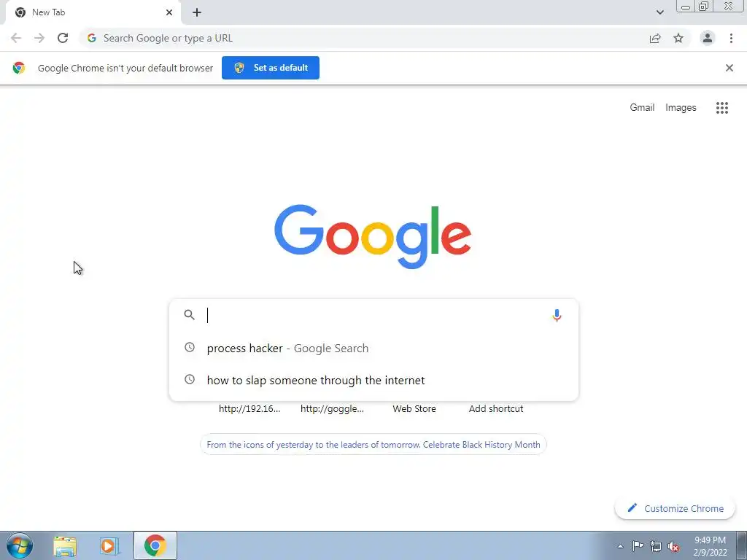Click the clock icon beside how to slap
This screenshot has width=747, height=560.
tap(190, 379)
